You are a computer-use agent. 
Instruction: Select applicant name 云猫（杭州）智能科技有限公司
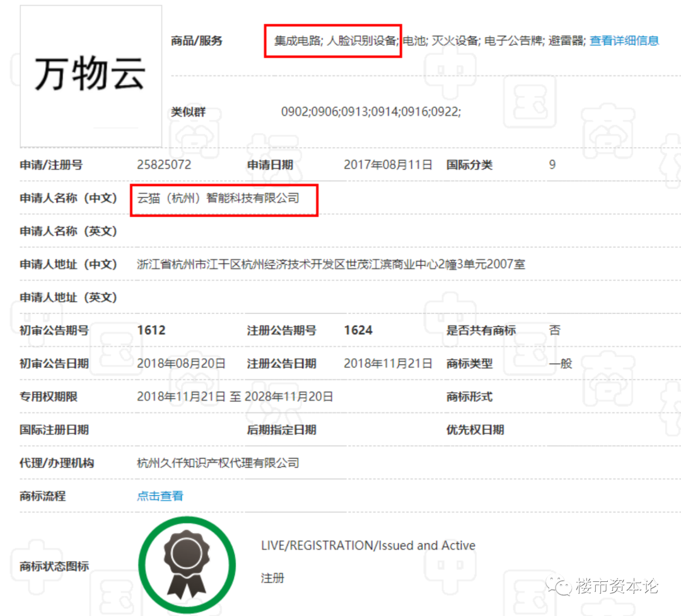tap(218, 198)
